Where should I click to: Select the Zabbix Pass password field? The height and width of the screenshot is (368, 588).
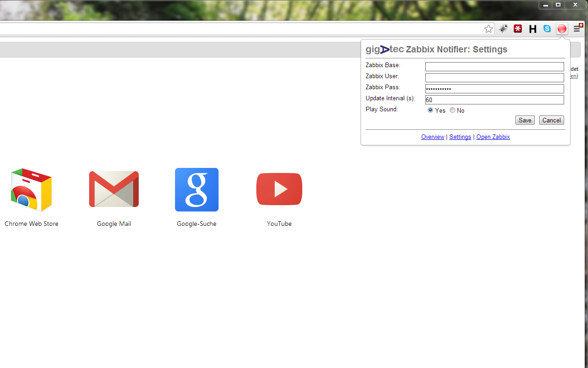coord(495,89)
